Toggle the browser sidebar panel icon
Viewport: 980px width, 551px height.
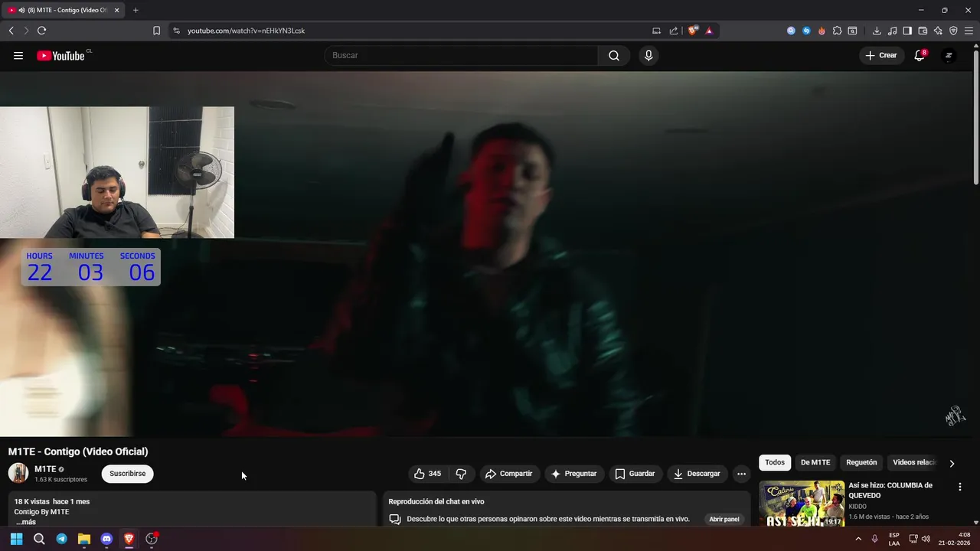907,31
